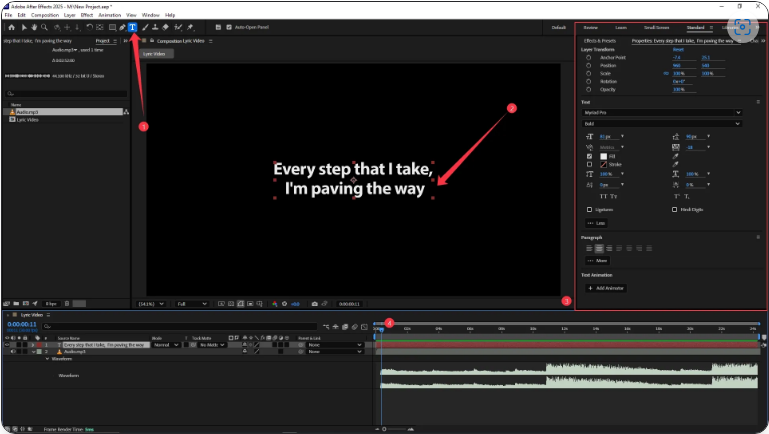Select the Hand tool

pyautogui.click(x=34, y=27)
